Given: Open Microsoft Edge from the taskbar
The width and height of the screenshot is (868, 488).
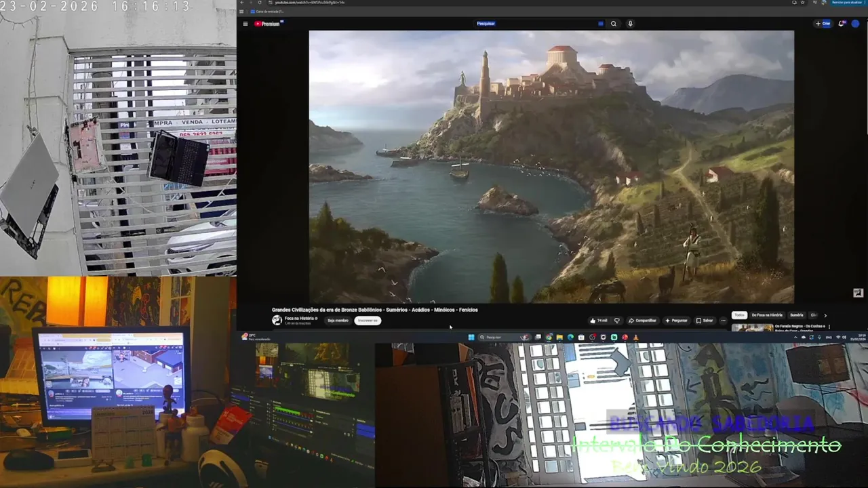Looking at the screenshot, I should coord(570,338).
